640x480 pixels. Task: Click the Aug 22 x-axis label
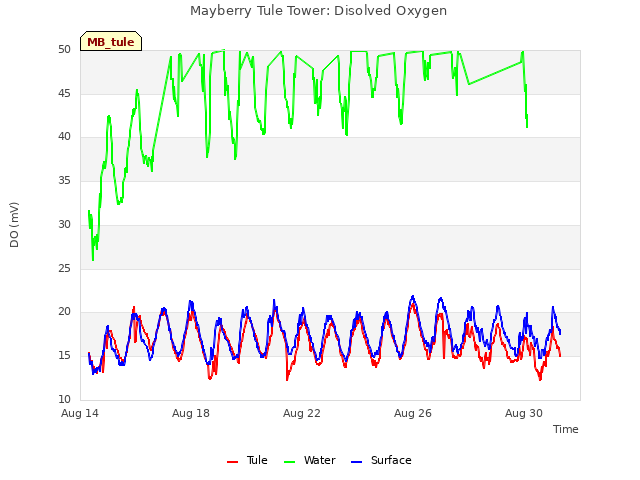point(302,413)
